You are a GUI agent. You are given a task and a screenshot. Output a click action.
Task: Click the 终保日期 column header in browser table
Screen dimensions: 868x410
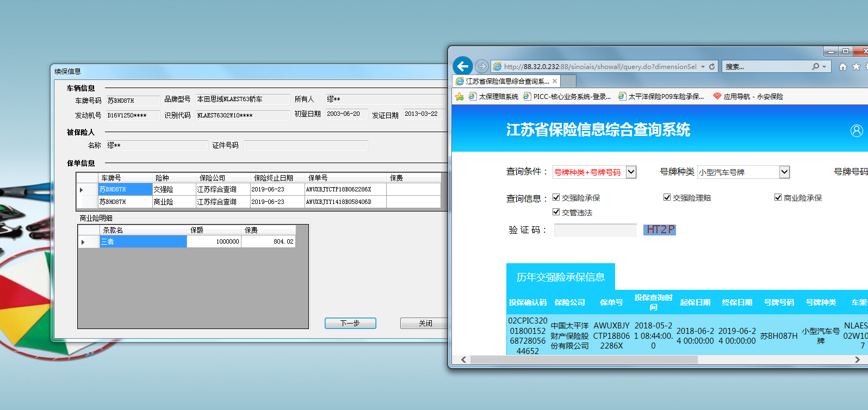click(x=737, y=302)
